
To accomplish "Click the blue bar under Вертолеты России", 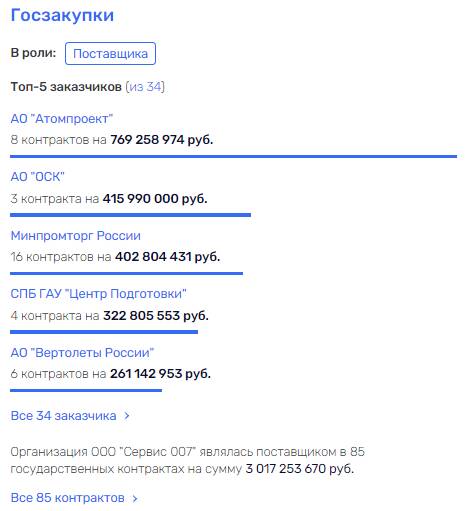I will (86, 390).
